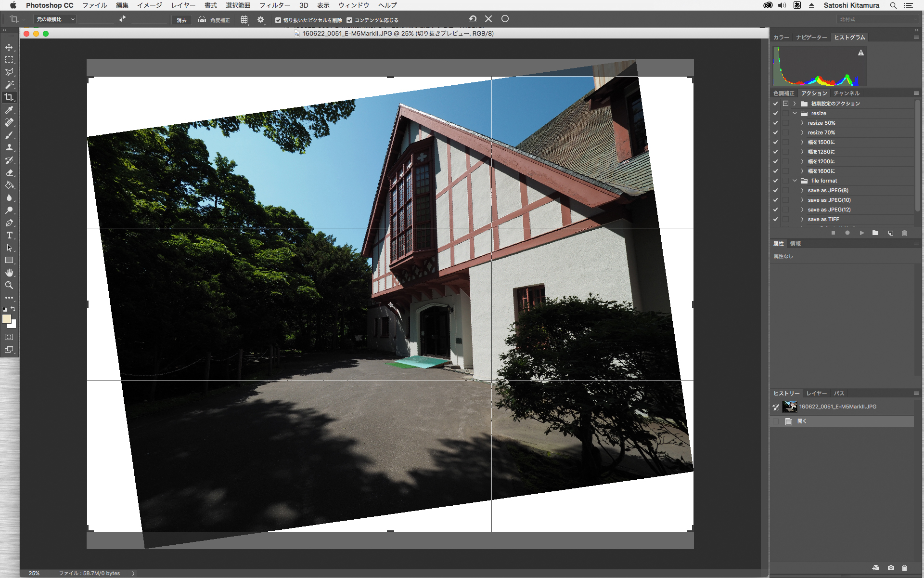924x578 pixels.
Task: Open the crop overlay grid options
Action: tap(244, 20)
